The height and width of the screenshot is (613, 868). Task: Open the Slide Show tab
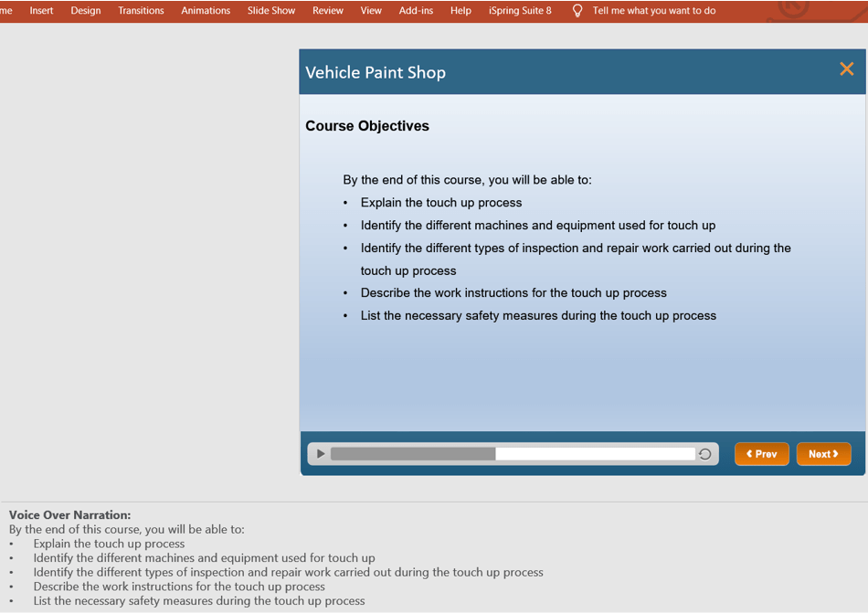271,11
